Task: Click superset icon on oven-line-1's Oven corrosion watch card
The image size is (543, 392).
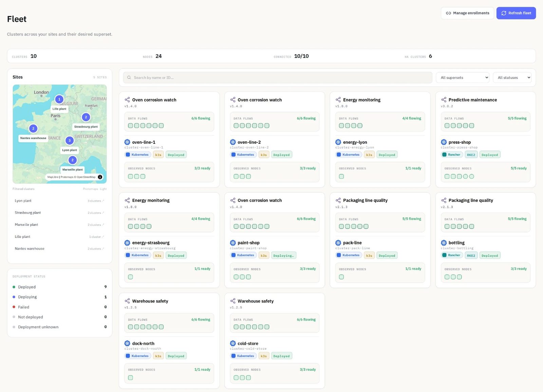Action: (x=127, y=100)
